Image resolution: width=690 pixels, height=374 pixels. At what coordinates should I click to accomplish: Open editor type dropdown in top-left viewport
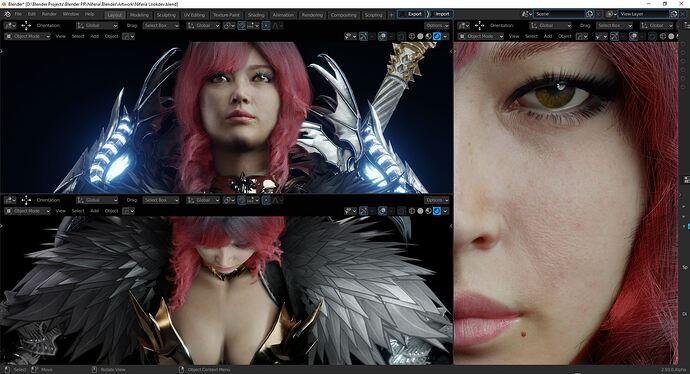(x=10, y=26)
